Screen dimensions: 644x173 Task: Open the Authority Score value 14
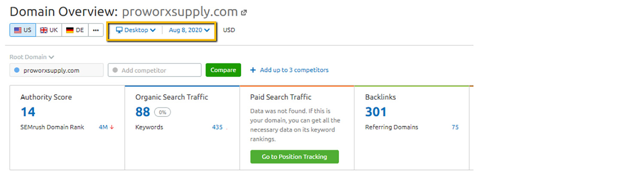pos(28,112)
